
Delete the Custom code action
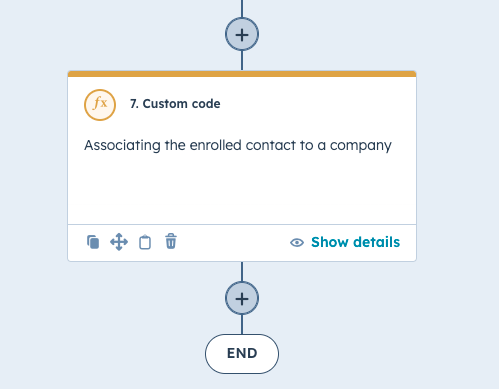coord(171,241)
